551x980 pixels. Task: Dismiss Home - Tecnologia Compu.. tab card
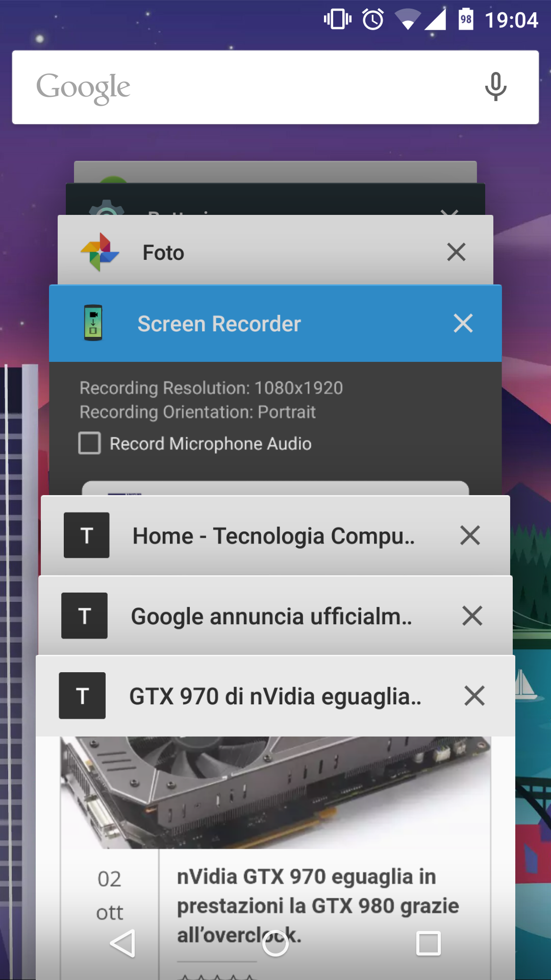click(x=470, y=535)
